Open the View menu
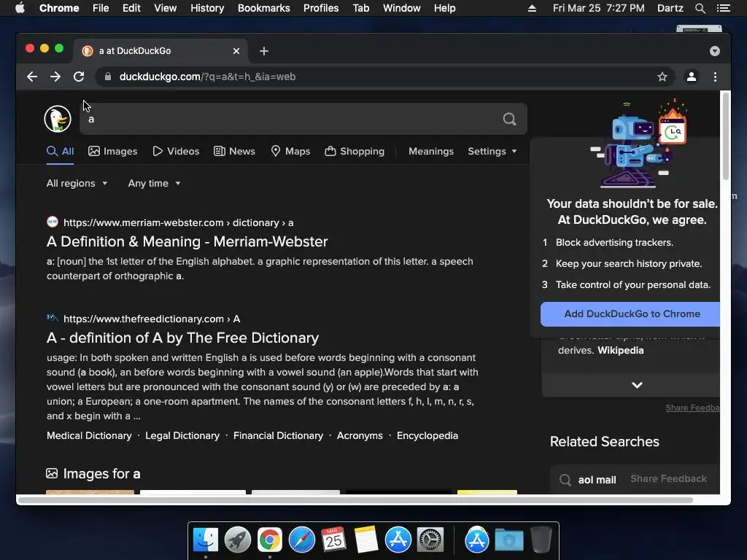Screen dimensions: 747x560 (x=166, y=8)
